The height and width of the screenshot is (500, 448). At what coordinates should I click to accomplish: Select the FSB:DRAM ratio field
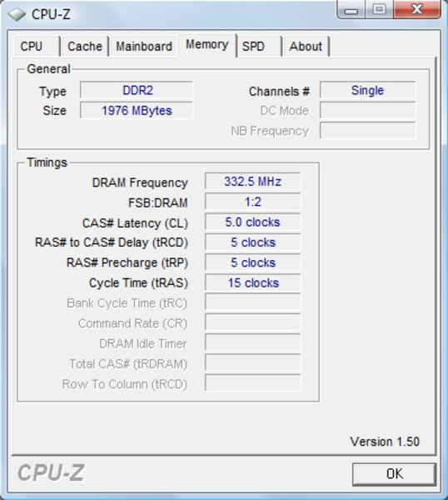[252, 202]
